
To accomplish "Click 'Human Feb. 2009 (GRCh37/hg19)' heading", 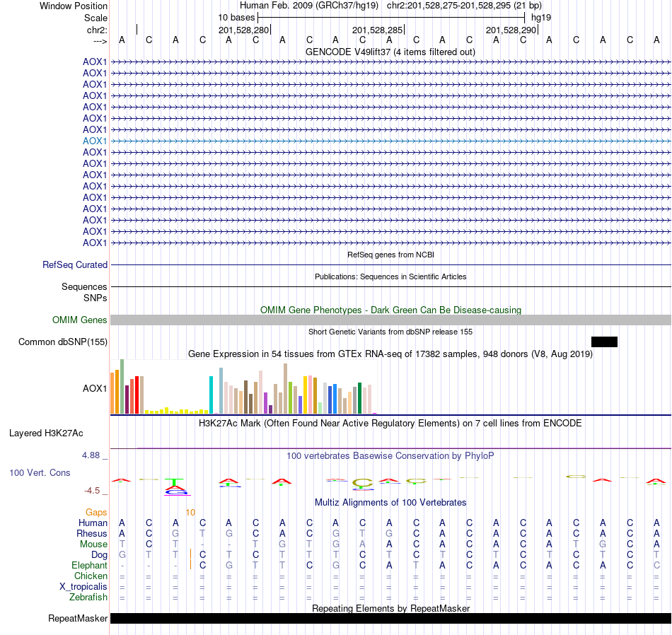I will (309, 6).
